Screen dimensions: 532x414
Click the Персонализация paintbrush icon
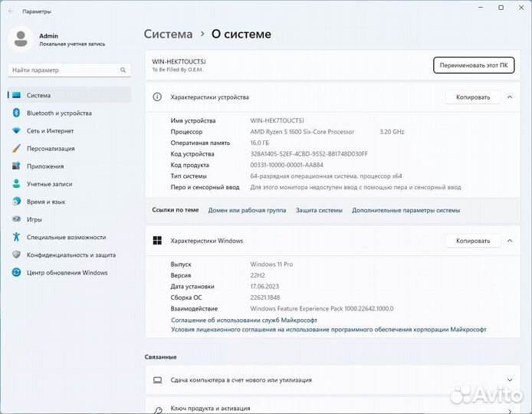click(16, 148)
